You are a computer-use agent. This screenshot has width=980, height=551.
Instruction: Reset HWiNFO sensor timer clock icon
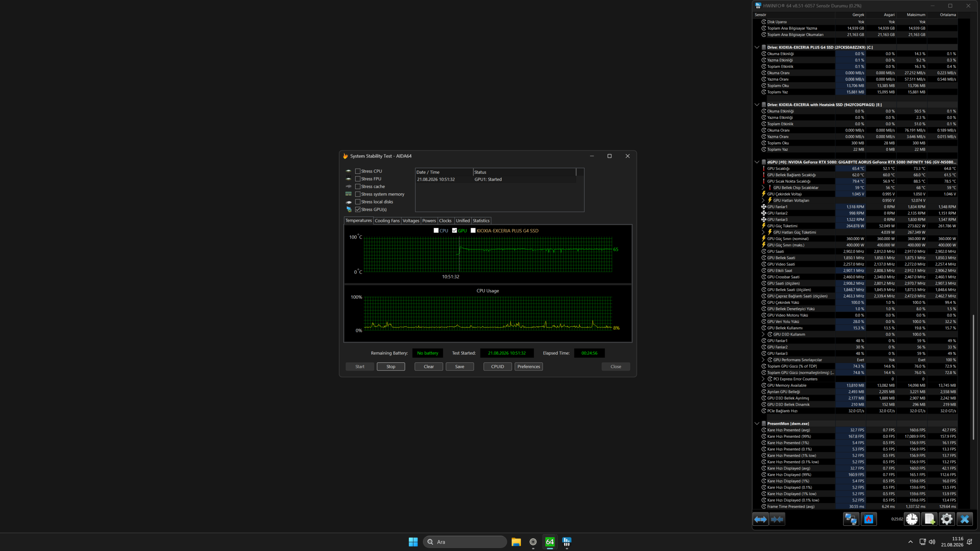click(x=912, y=519)
